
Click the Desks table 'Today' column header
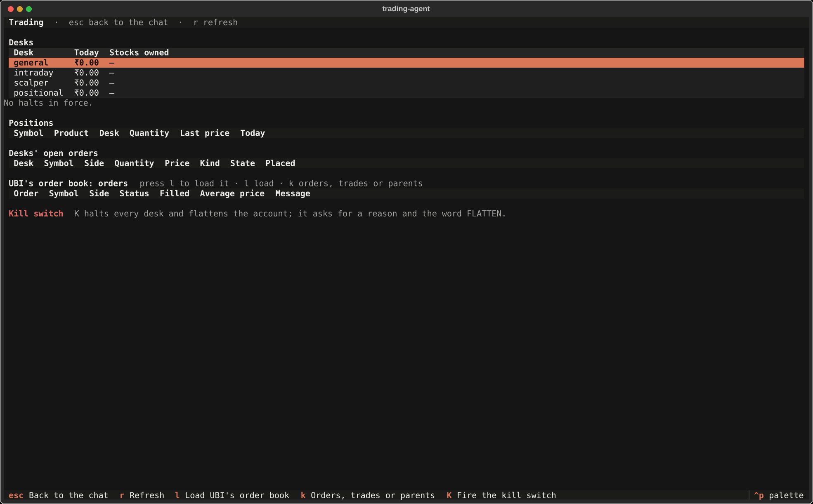point(87,53)
